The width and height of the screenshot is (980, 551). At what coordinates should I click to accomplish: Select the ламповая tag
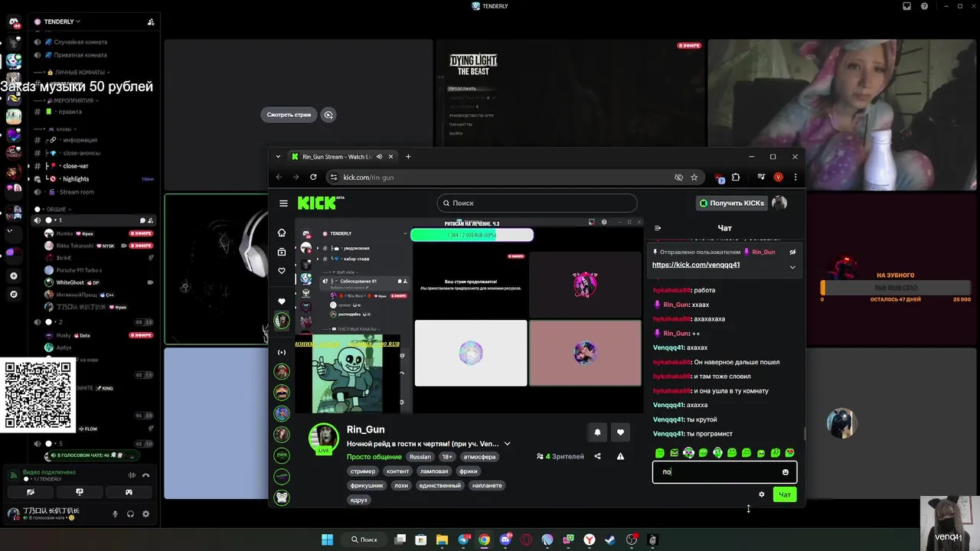pyautogui.click(x=433, y=471)
